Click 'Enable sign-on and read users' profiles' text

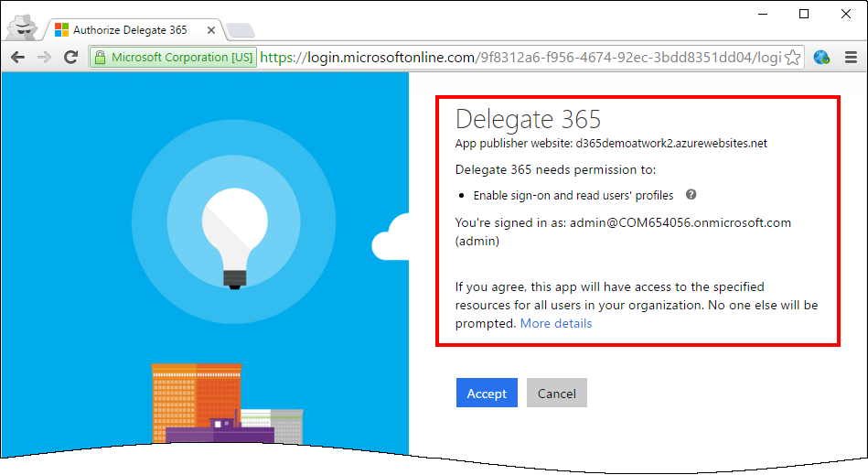573,196
